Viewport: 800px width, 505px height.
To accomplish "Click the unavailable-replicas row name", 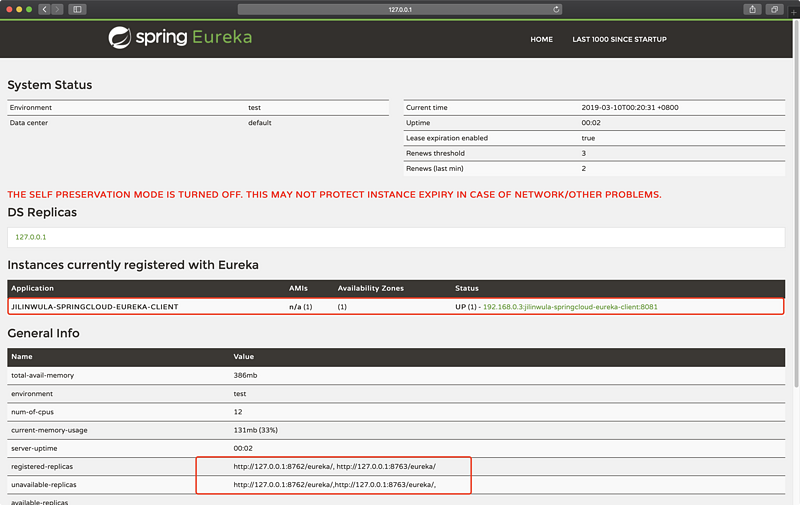I will [x=43, y=485].
